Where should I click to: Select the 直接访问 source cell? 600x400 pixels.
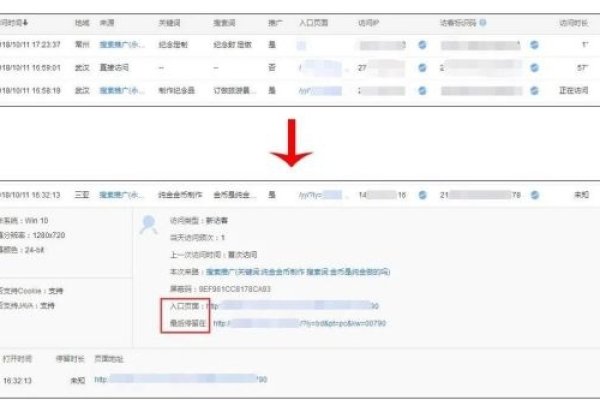click(x=114, y=68)
